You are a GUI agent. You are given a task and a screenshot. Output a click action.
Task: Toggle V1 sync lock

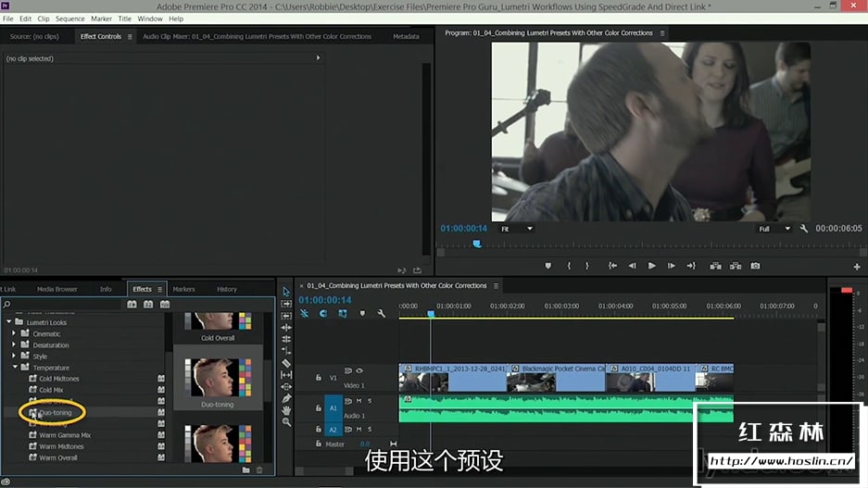pos(348,370)
